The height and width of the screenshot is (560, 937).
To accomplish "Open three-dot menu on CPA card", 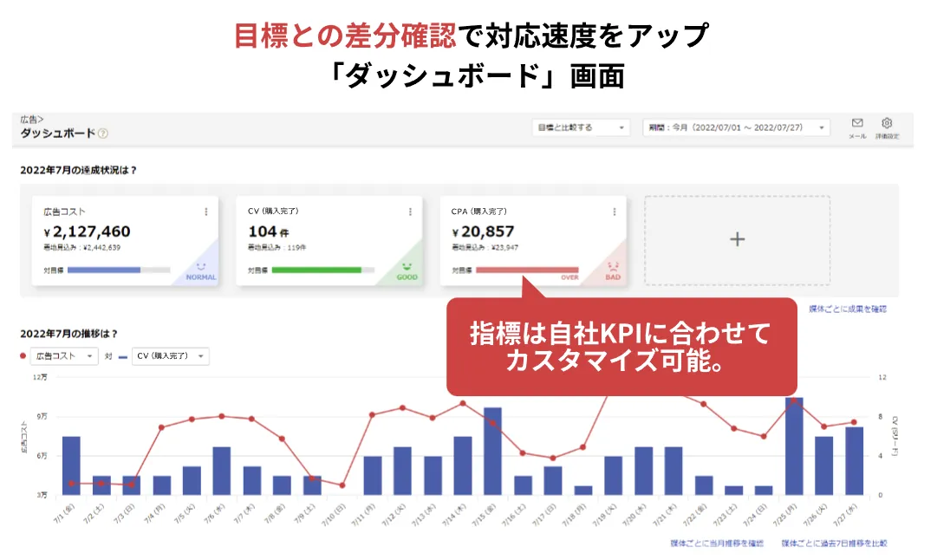I will (614, 212).
